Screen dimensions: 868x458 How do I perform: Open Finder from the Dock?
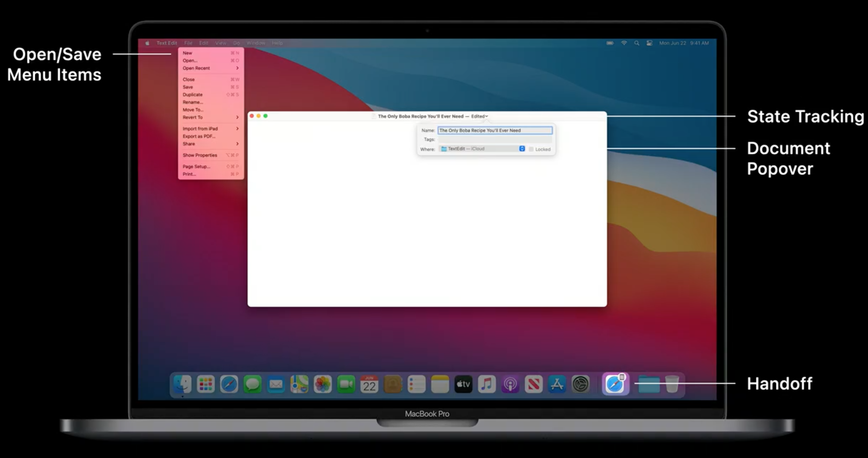tap(182, 384)
